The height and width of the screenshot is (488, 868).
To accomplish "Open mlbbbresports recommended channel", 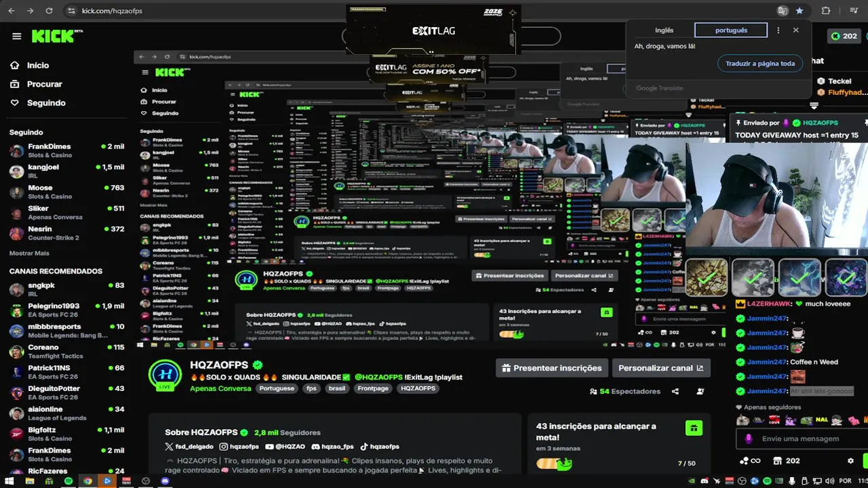I will point(66,331).
